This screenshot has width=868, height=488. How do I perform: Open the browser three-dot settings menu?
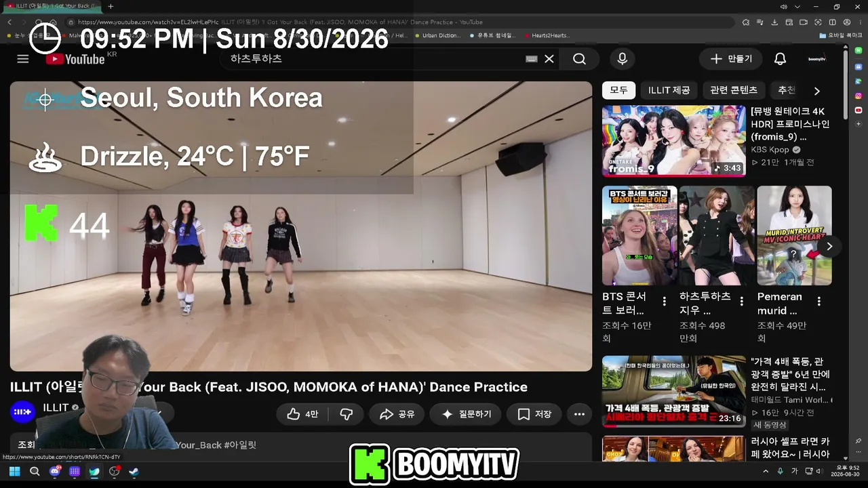pos(860,22)
